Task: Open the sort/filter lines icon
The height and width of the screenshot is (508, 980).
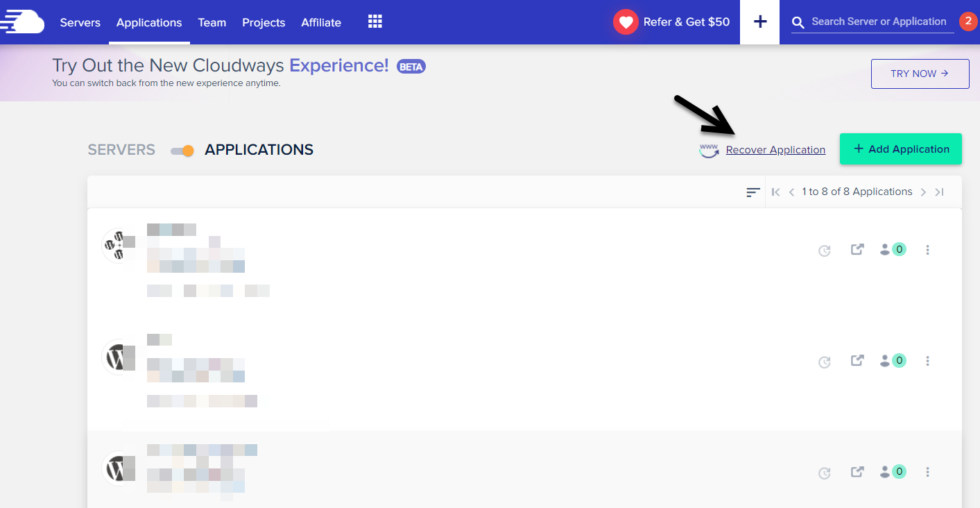Action: coord(753,192)
